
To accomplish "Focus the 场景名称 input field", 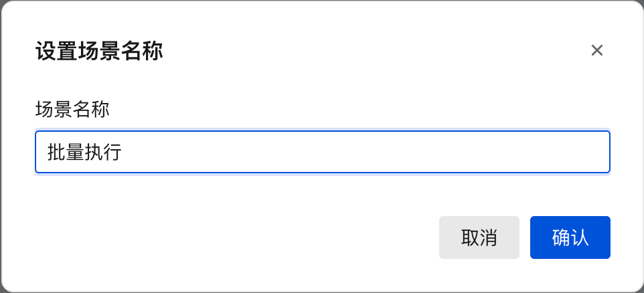I will 322,152.
